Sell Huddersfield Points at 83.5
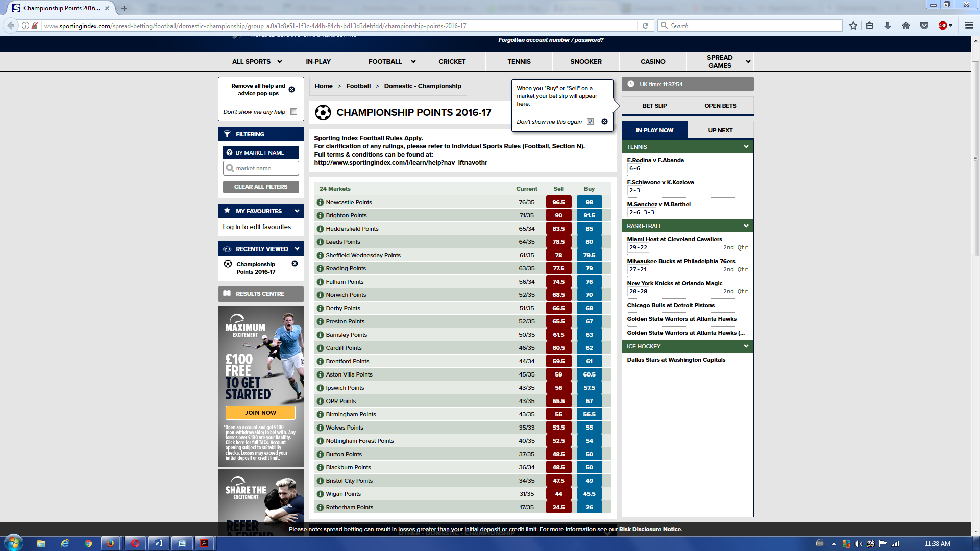 (x=558, y=229)
